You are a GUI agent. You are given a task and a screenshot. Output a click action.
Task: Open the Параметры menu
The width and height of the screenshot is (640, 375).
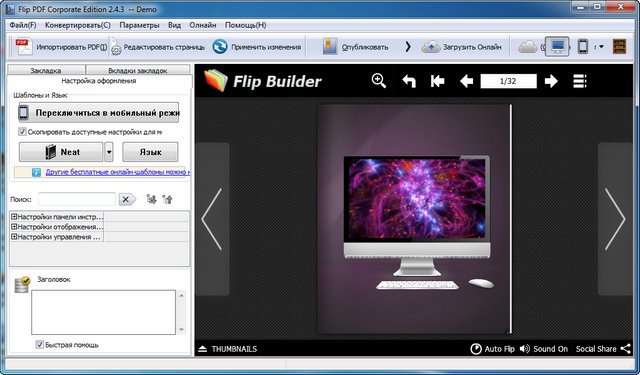pos(139,25)
